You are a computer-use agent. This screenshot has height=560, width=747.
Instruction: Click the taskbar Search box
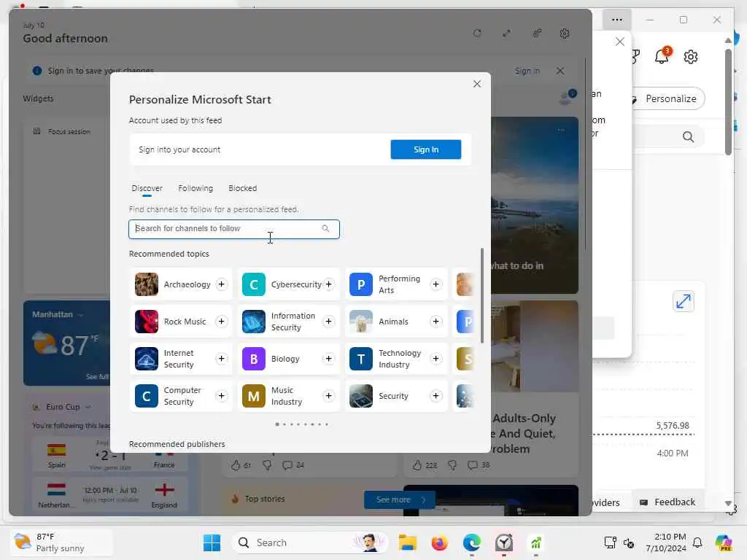(309, 542)
